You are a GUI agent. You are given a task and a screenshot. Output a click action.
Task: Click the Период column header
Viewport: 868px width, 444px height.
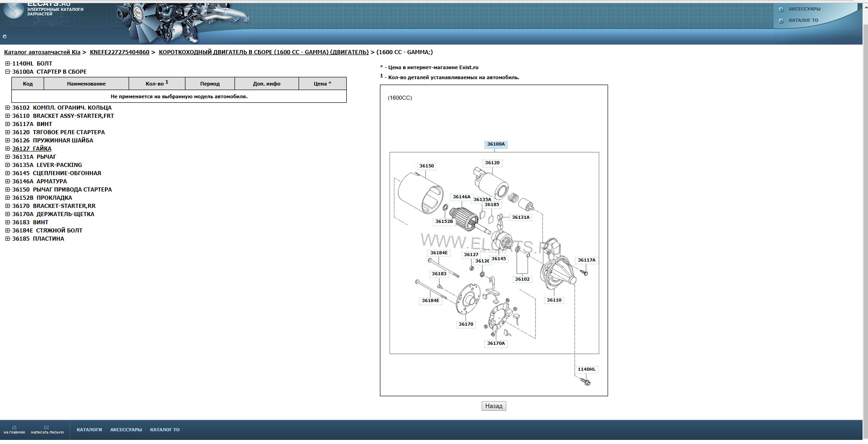coord(210,84)
